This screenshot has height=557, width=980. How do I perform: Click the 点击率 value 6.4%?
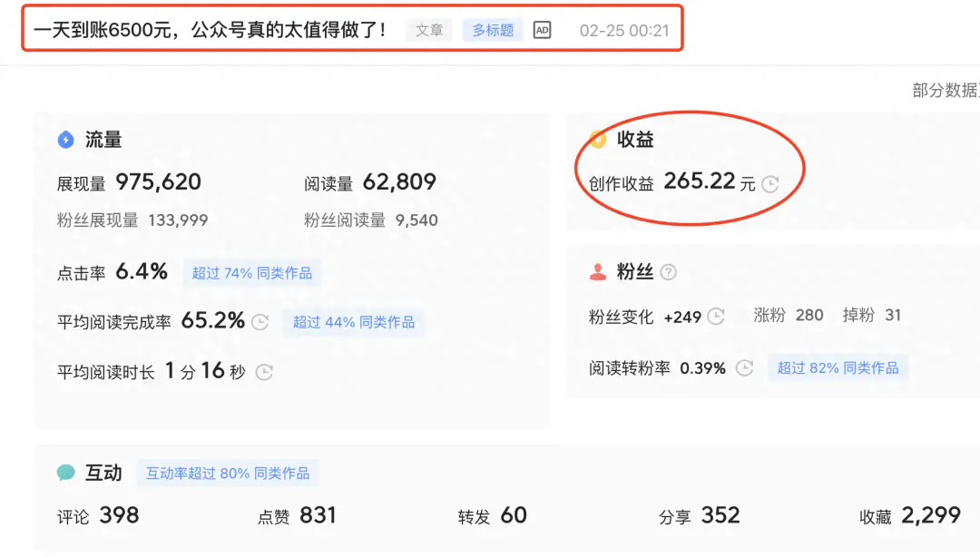click(x=142, y=271)
